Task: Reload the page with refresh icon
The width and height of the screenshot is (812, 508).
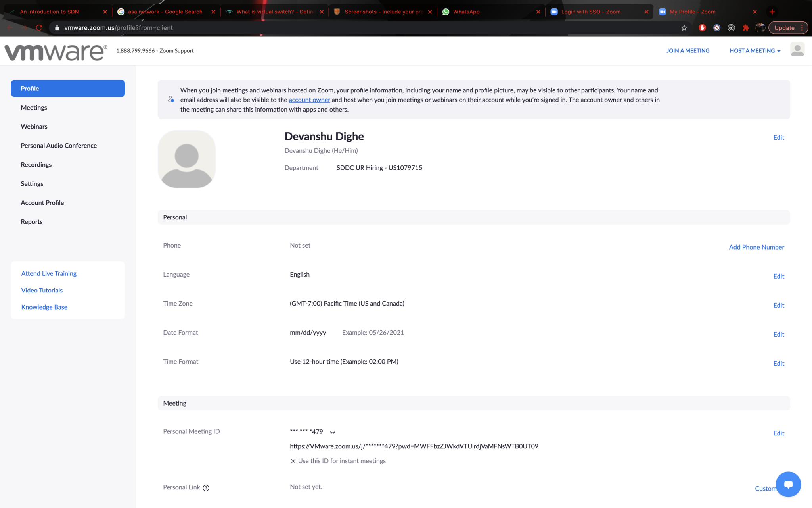Action: pyautogui.click(x=39, y=28)
